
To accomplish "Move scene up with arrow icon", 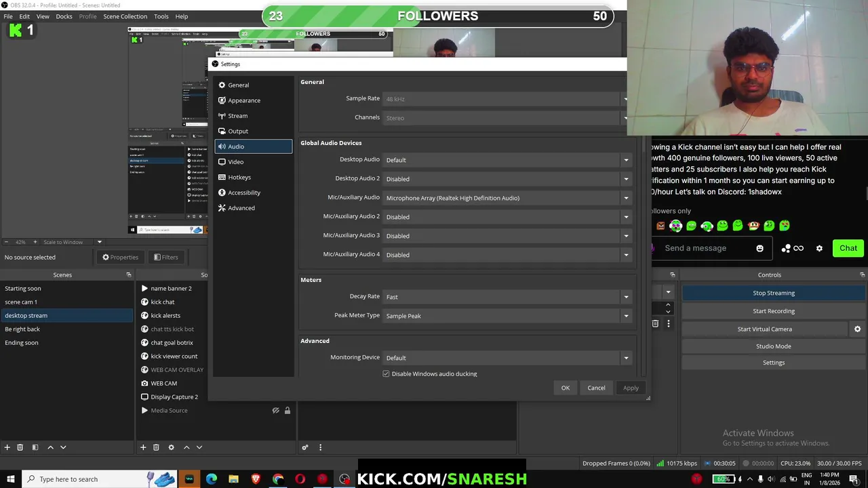I will click(x=50, y=447).
